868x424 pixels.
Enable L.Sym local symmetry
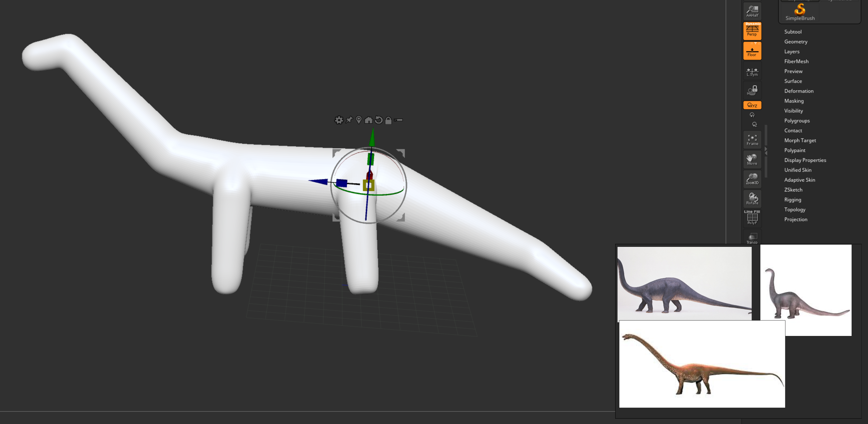coord(752,72)
